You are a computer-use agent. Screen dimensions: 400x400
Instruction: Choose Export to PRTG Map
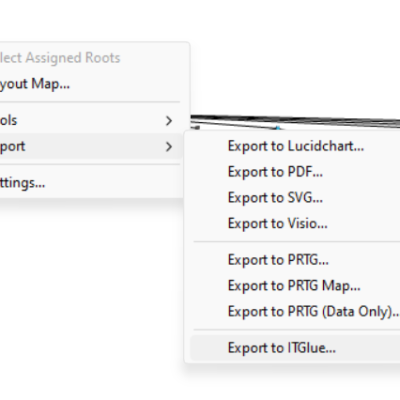[x=295, y=286]
